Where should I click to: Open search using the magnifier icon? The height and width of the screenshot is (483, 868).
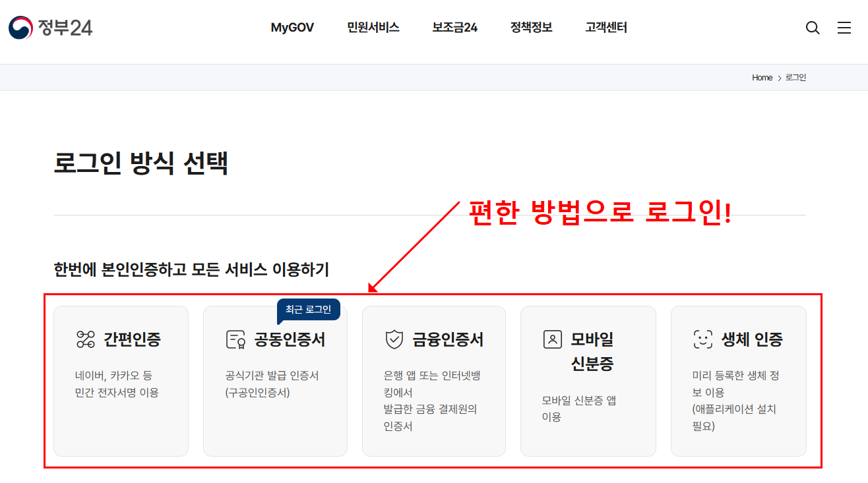pyautogui.click(x=812, y=28)
